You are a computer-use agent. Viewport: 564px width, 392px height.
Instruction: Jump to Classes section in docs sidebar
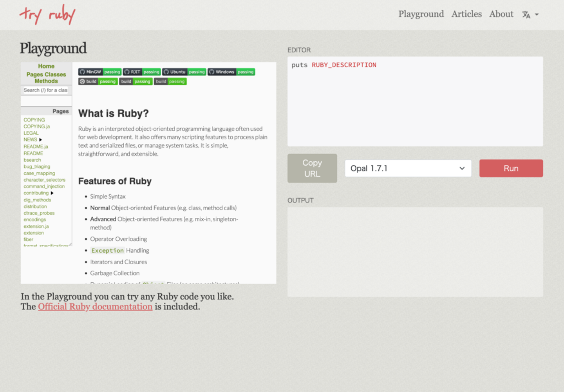coord(55,74)
